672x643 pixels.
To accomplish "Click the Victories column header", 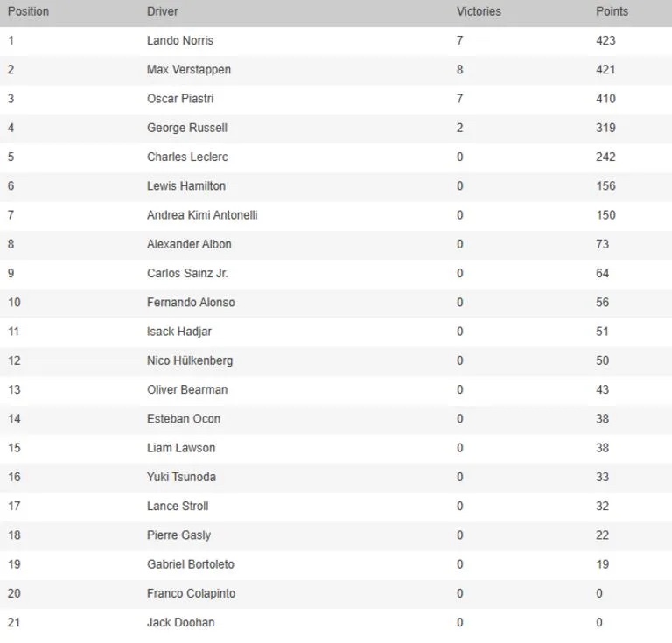I will pyautogui.click(x=479, y=11).
